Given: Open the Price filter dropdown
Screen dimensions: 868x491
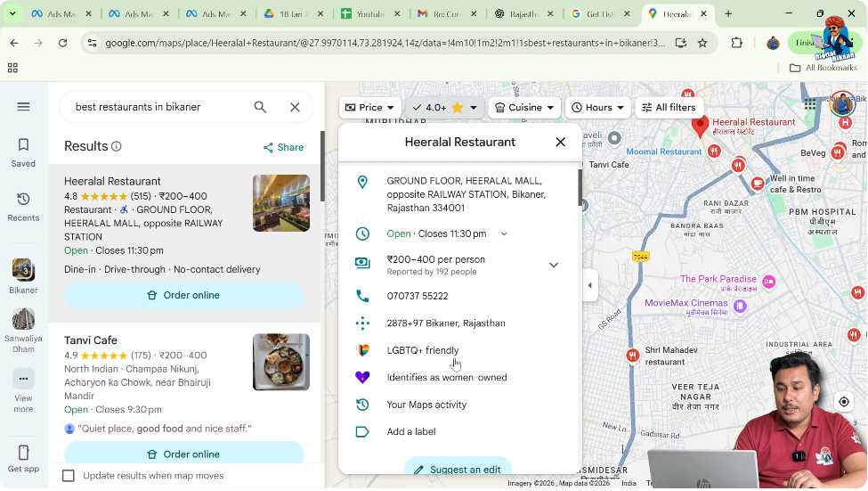Looking at the screenshot, I should [x=369, y=108].
